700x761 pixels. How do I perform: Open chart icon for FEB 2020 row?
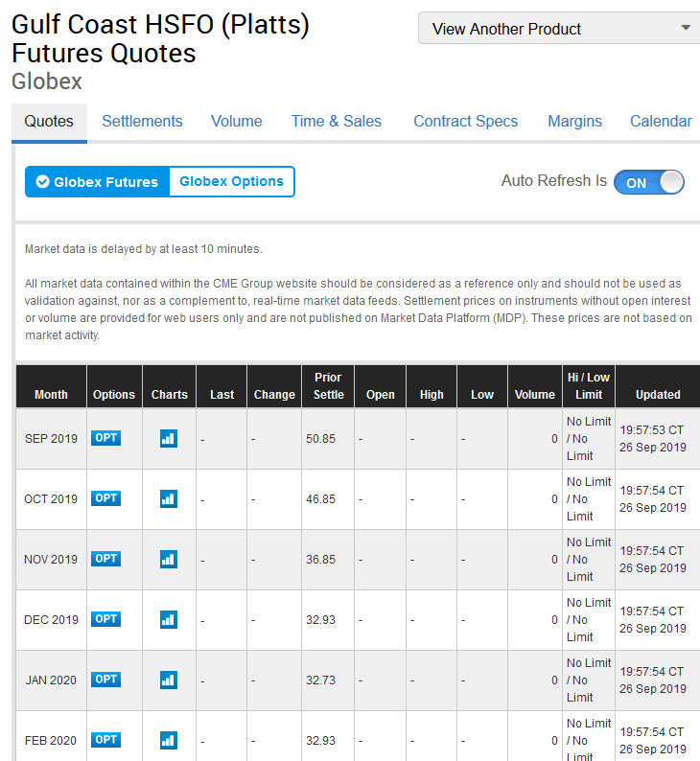(169, 740)
